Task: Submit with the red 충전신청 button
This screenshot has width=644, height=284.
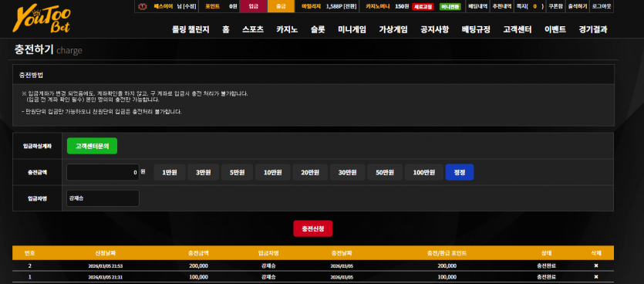Action: click(x=313, y=228)
